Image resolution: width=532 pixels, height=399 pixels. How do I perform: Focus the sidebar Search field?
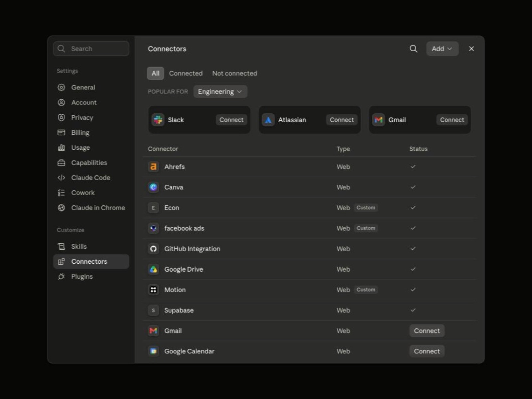coord(91,49)
